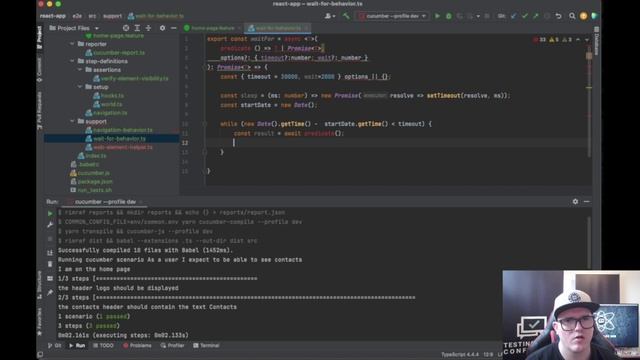Image resolution: width=640 pixels, height=360 pixels.
Task: Click the red errors count indicator in editor
Action: pyautogui.click(x=540, y=40)
